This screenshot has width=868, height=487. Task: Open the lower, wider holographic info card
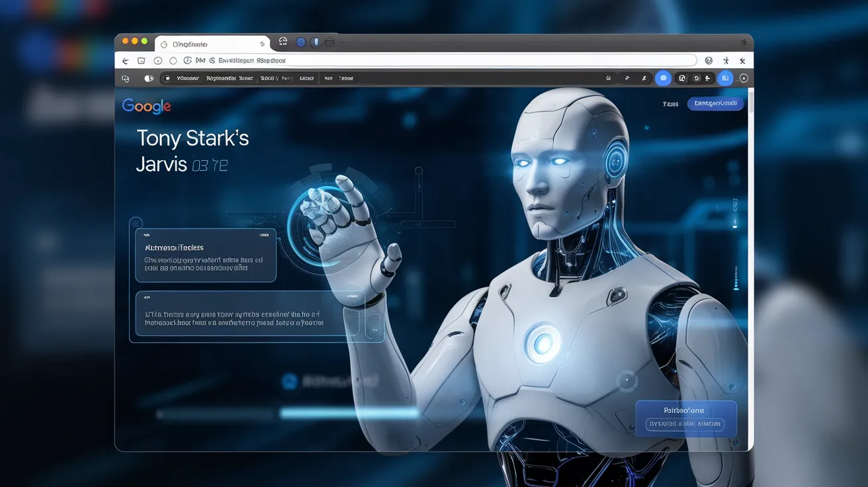click(250, 312)
